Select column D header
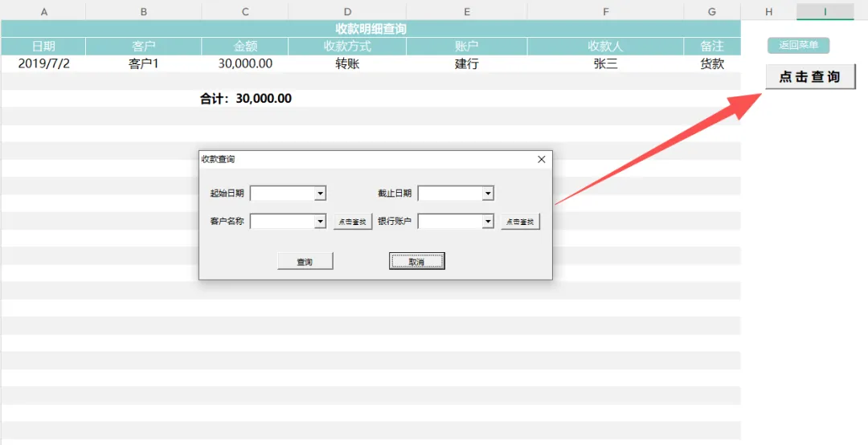The image size is (868, 445). click(x=347, y=11)
